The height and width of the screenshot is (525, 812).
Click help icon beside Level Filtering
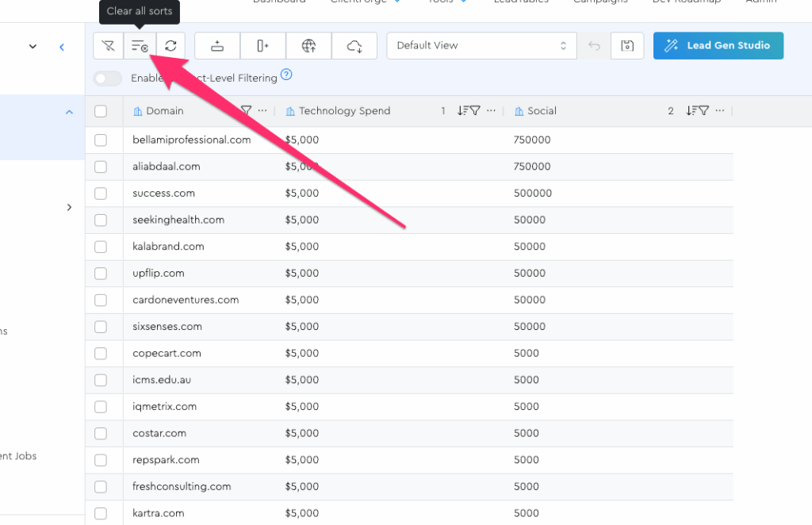click(286, 75)
